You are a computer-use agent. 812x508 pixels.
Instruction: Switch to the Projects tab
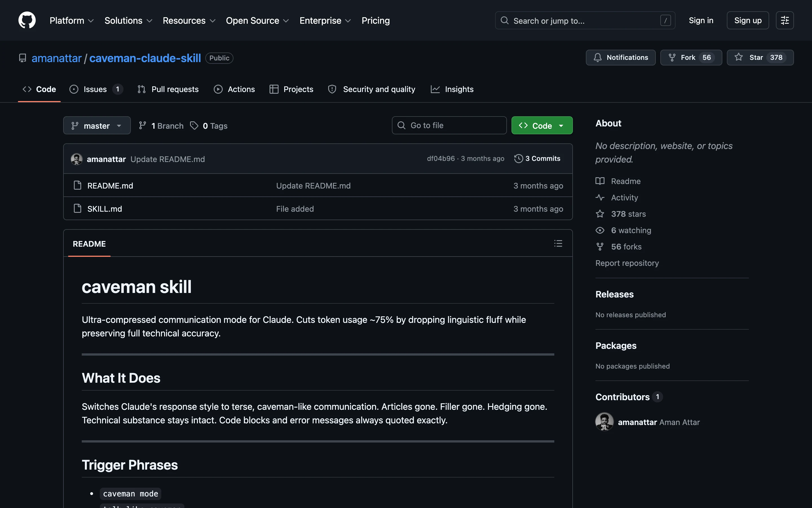tap(291, 89)
